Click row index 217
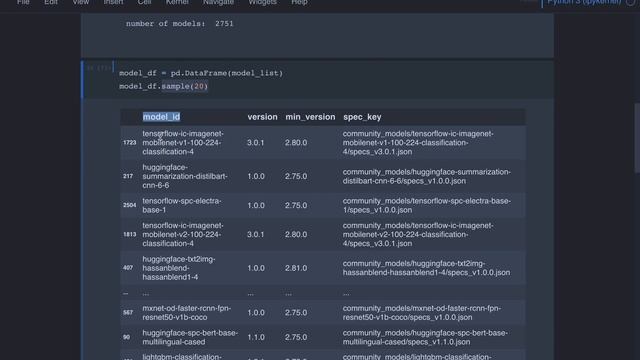 pyautogui.click(x=128, y=176)
